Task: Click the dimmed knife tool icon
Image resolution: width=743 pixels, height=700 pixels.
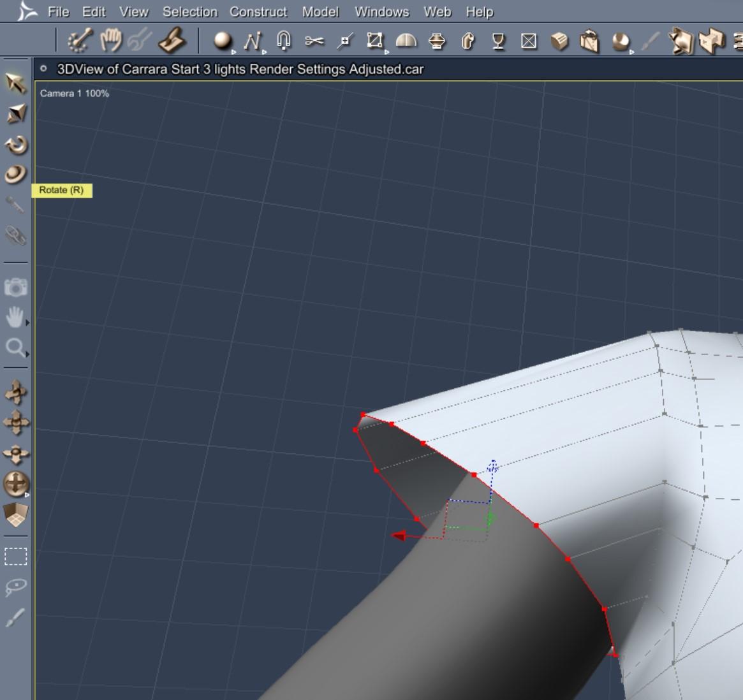Action: pos(650,41)
